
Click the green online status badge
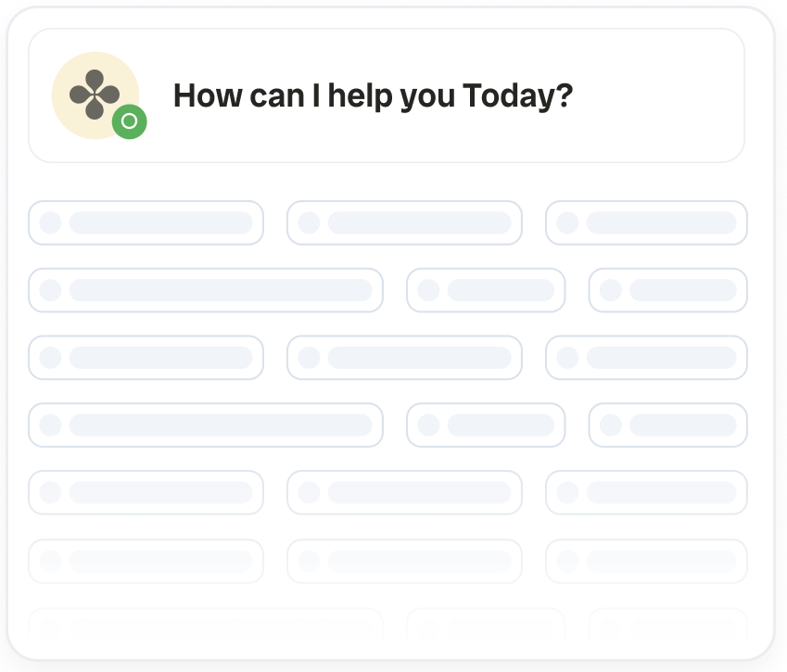point(130,121)
